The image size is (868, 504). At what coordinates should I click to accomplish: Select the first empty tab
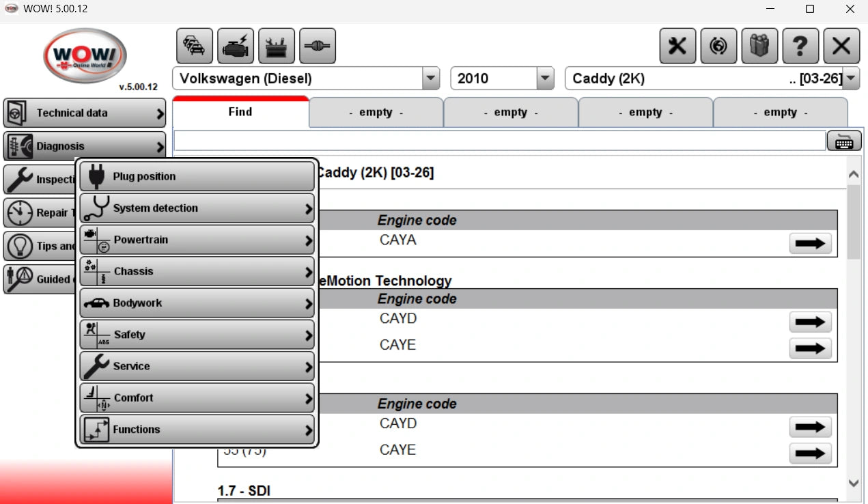click(376, 113)
